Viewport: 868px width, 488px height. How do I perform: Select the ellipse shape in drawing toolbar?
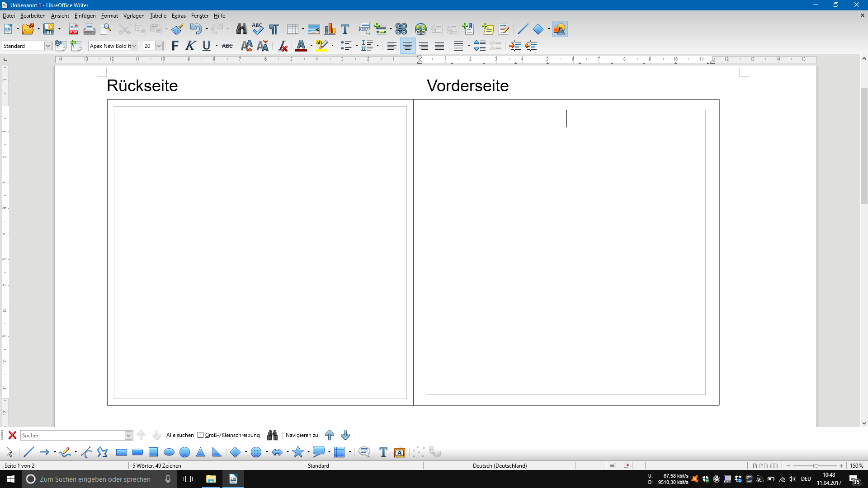click(169, 452)
